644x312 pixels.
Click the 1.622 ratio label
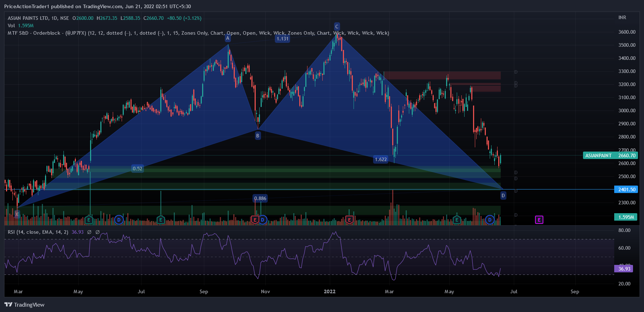381,159
